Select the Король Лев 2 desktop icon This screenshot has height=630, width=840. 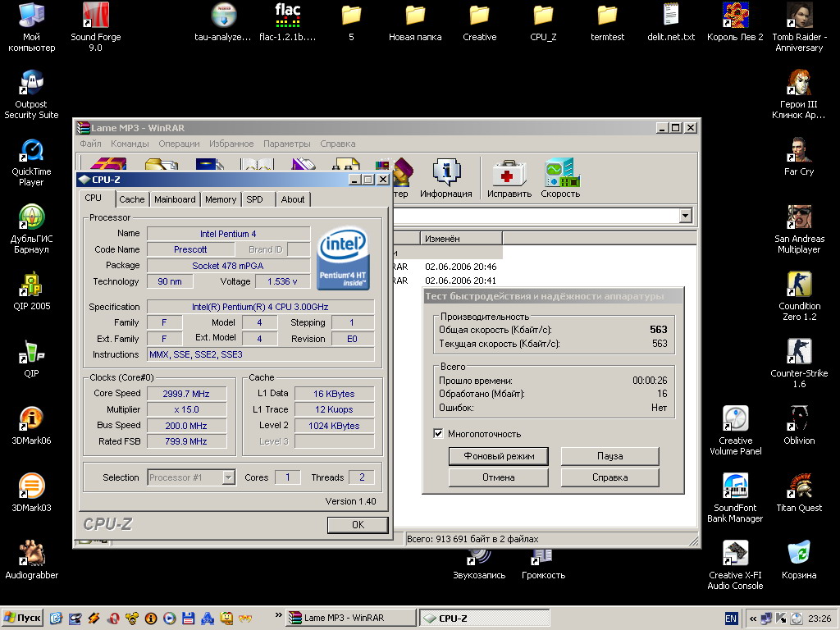point(736,22)
